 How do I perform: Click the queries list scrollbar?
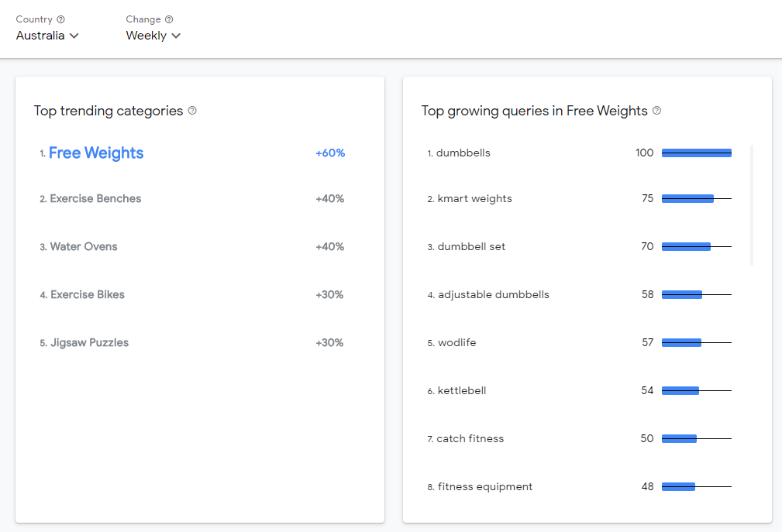[x=752, y=205]
